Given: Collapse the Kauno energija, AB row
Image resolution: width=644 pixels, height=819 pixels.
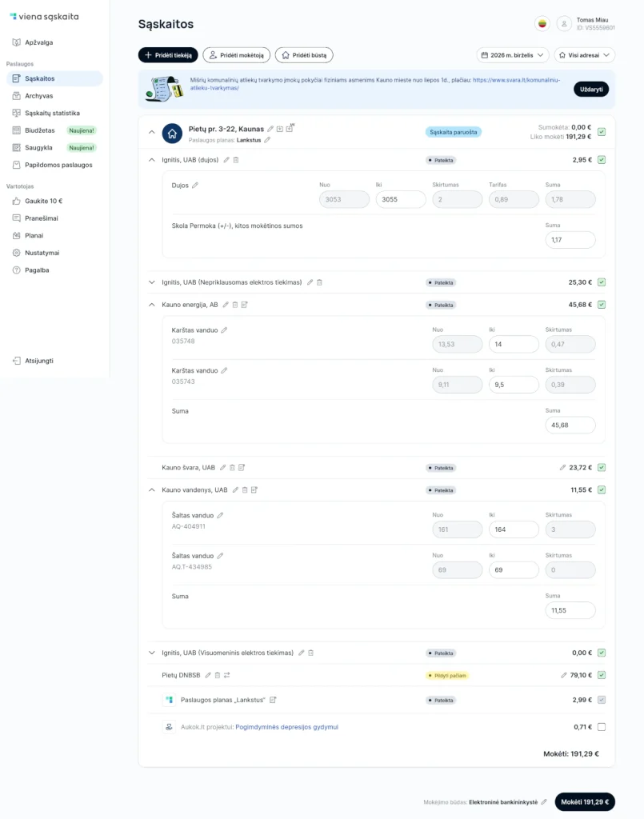Looking at the screenshot, I should (152, 305).
